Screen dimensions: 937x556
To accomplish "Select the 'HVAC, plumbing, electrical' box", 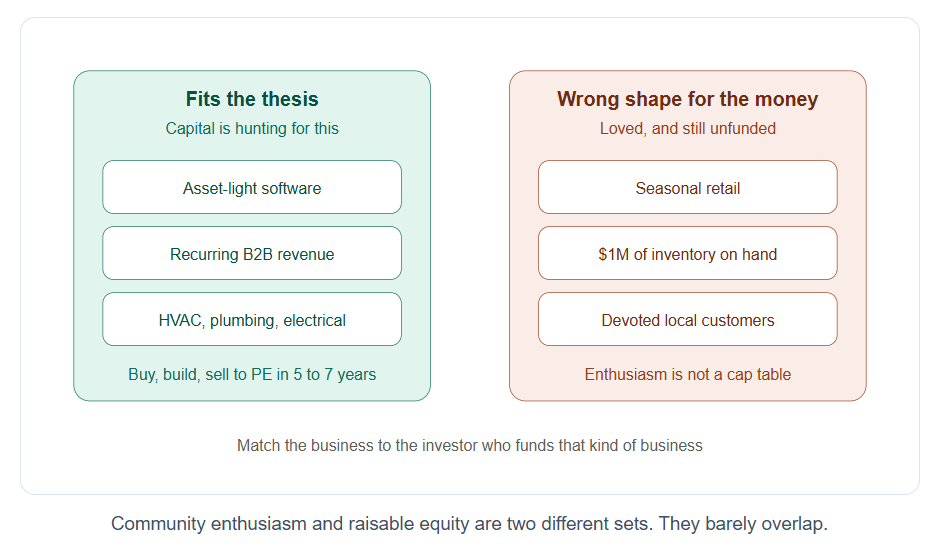I will [x=252, y=319].
